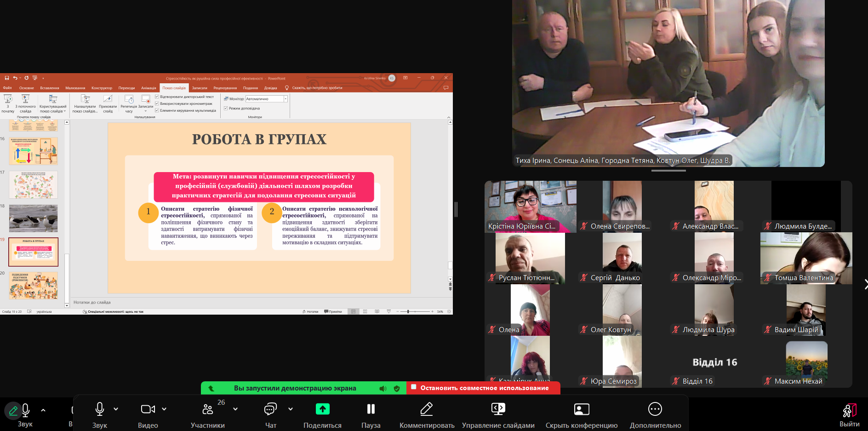This screenshot has width=868, height=431.
Task: Click the Hide slide icon (Приховати слайд)
Action: (108, 99)
